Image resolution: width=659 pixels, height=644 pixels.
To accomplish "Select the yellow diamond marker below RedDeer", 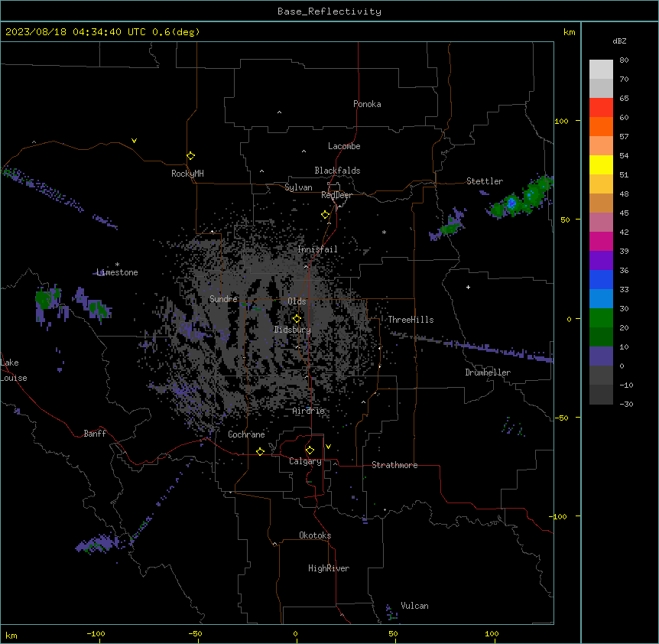I will (x=325, y=215).
